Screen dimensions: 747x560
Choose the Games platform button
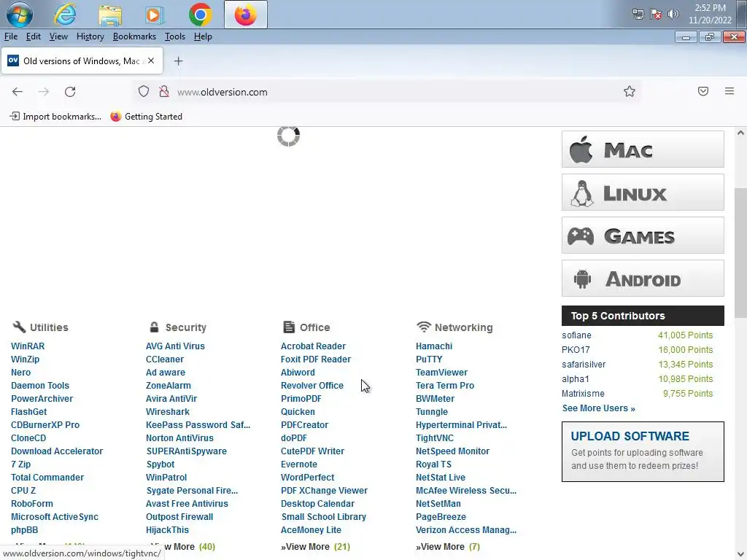tap(643, 236)
